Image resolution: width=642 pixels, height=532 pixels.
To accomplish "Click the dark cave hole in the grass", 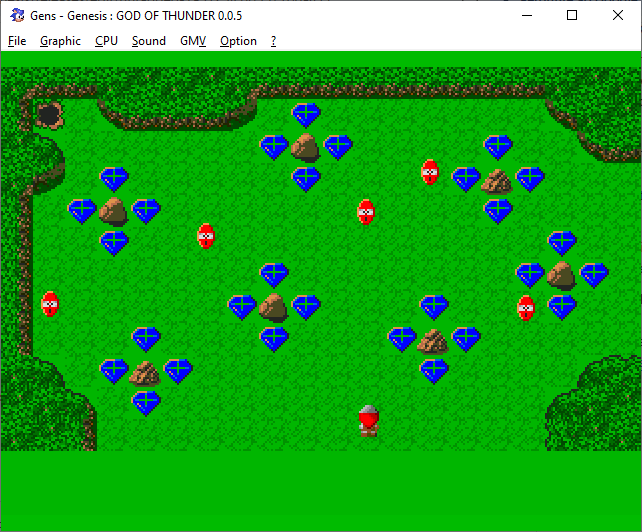I will [49, 115].
